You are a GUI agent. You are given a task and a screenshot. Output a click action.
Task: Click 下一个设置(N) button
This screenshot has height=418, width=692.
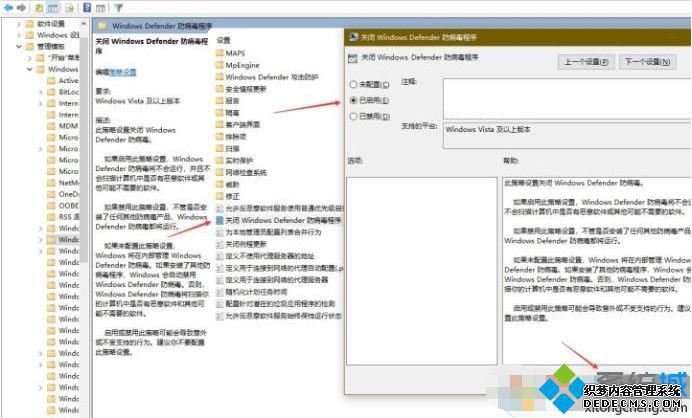point(647,62)
